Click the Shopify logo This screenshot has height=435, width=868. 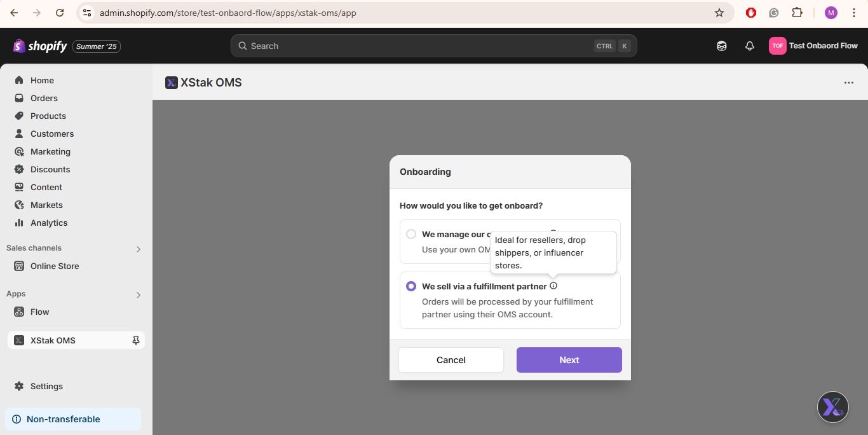[40, 46]
